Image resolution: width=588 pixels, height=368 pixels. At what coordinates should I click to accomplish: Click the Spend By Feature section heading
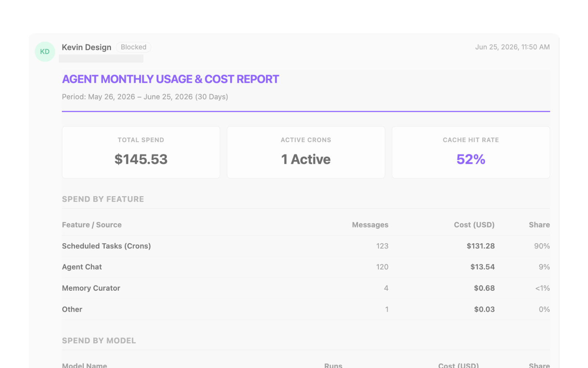103,199
